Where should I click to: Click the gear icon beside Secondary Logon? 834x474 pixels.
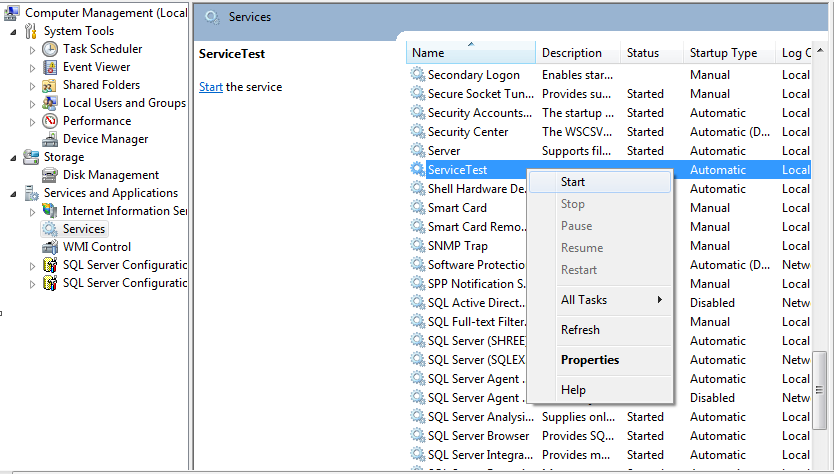[418, 74]
